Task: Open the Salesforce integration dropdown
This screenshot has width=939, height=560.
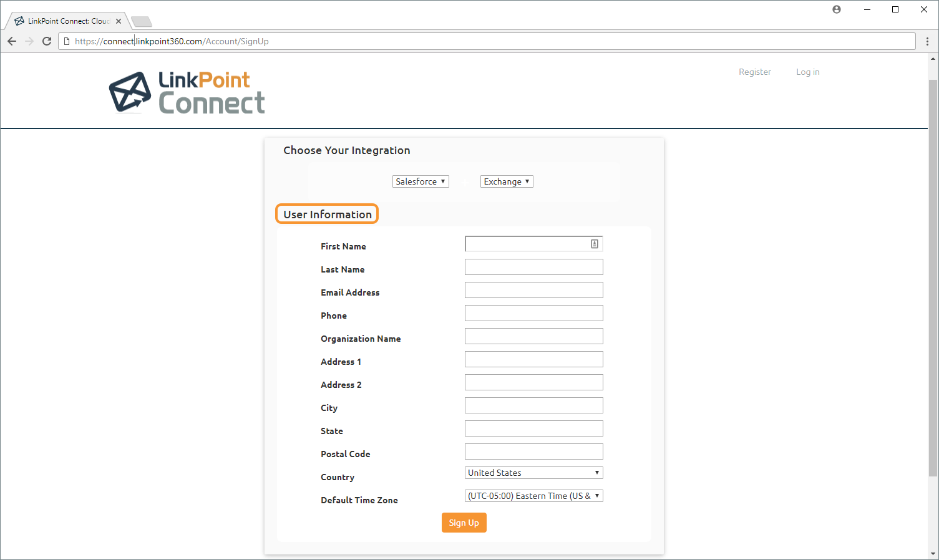Action: click(421, 181)
